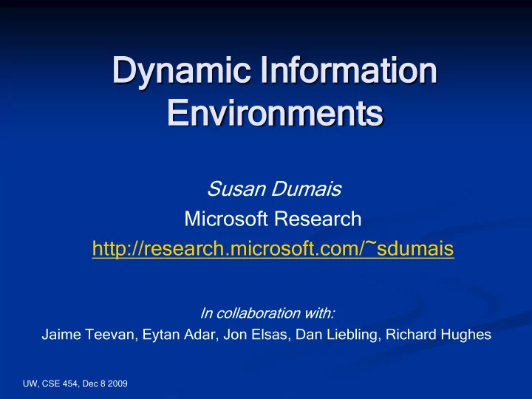532x399 pixels.
Task: Open the research.microsoft.com/~sdumais link
Action: (273, 248)
